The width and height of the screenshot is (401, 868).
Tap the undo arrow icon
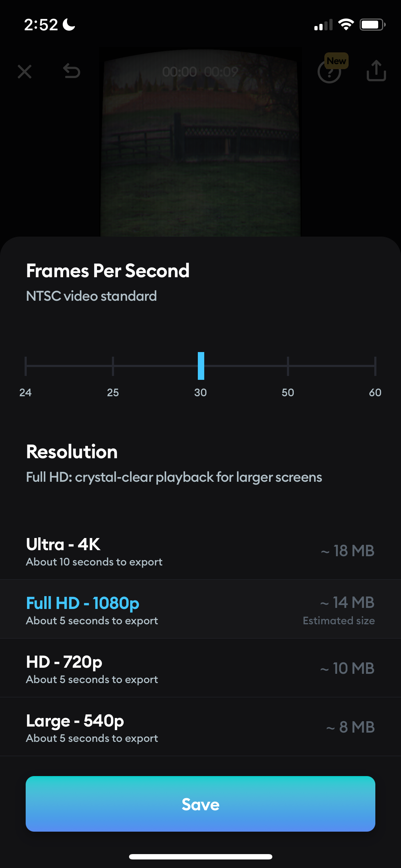pos(71,71)
